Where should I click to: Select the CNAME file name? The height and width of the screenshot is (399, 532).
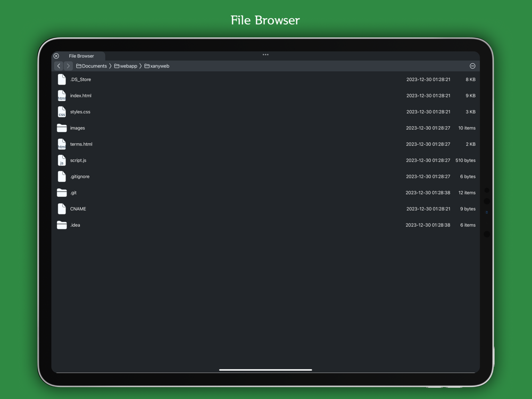pyautogui.click(x=78, y=209)
